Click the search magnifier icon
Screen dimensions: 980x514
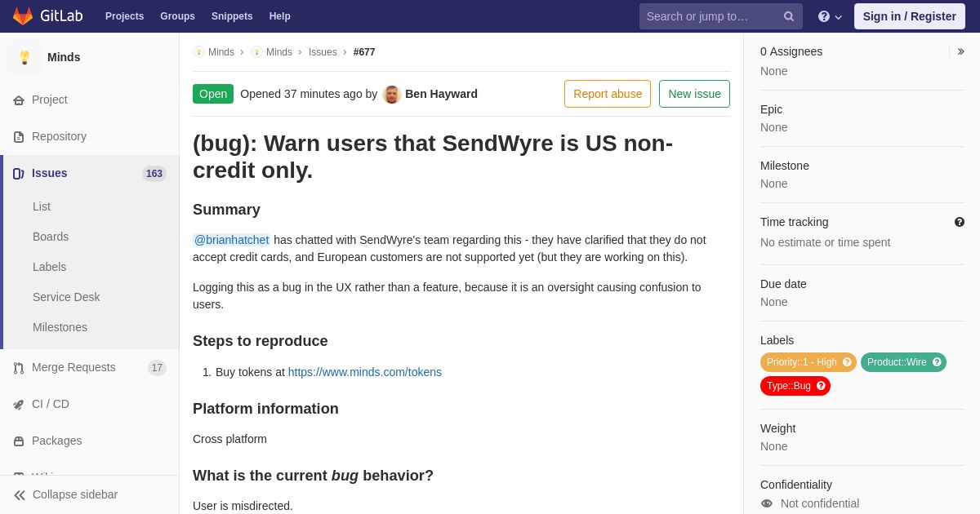[x=789, y=16]
